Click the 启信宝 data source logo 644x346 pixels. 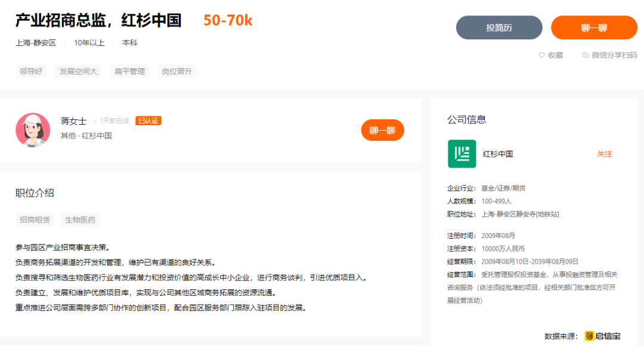click(589, 335)
